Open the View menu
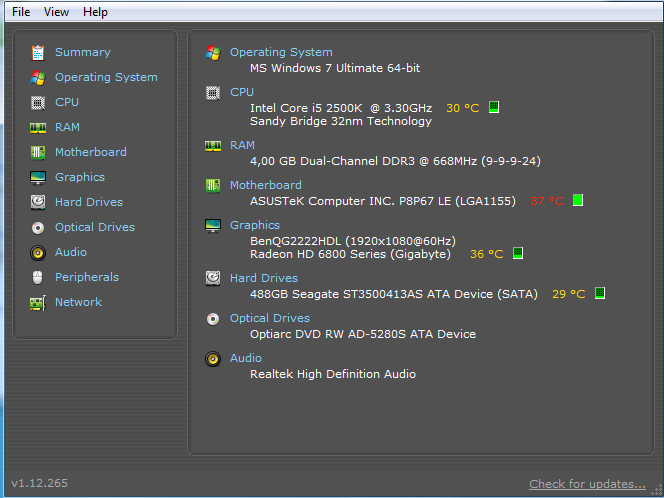664x498 pixels. point(57,12)
